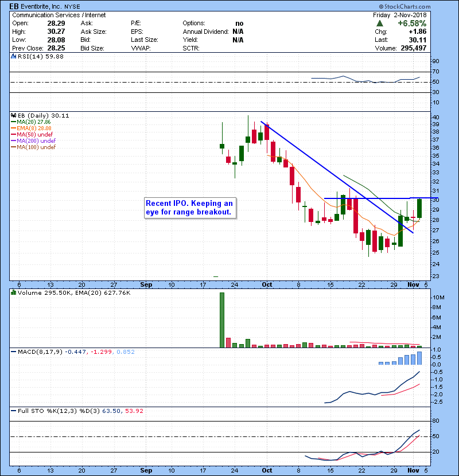Select the MACD line value -0.447
This screenshot has height=476, width=459.
click(76, 352)
